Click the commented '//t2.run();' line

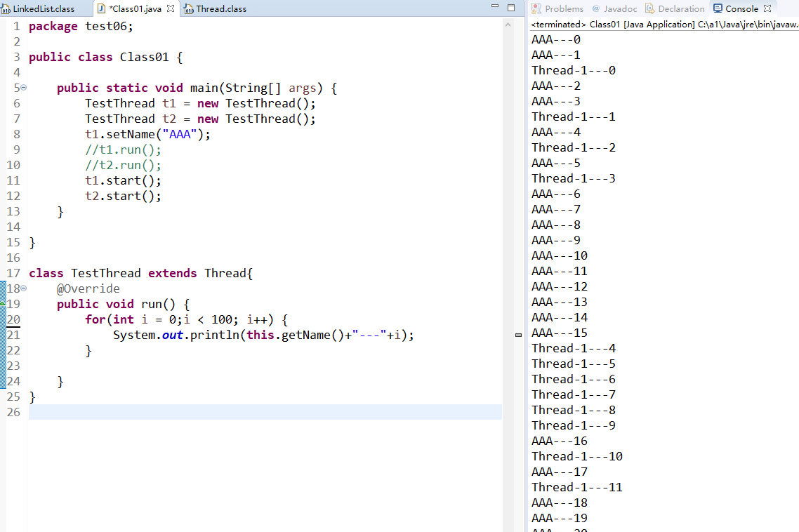point(123,165)
